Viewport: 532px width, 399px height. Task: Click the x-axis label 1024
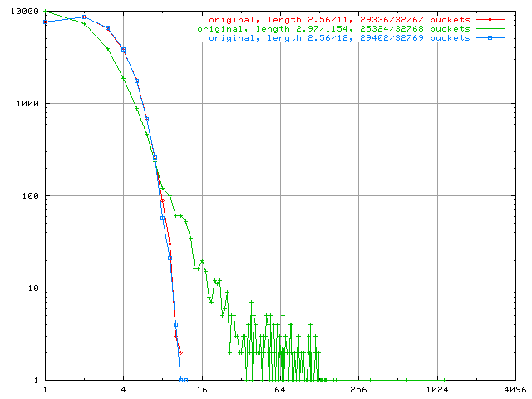point(437,390)
